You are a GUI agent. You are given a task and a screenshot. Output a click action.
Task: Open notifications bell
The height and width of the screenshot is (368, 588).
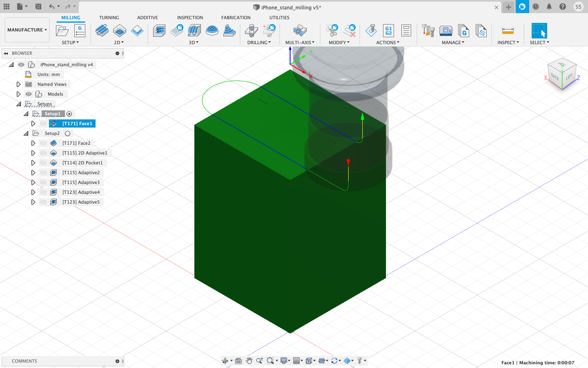pos(549,7)
